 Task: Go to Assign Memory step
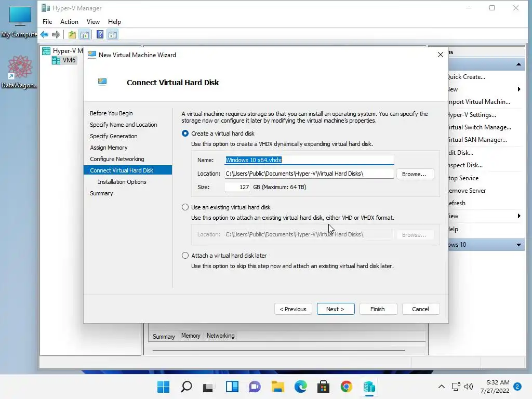tap(109, 148)
